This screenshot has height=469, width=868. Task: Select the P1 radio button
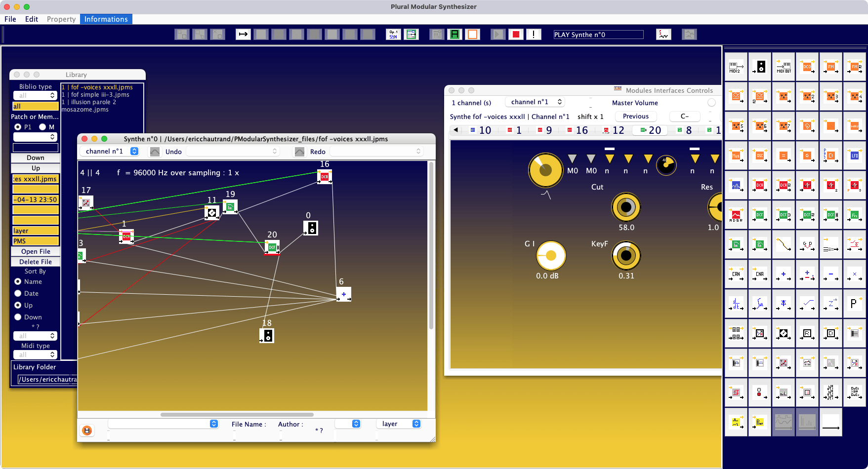[x=18, y=127]
